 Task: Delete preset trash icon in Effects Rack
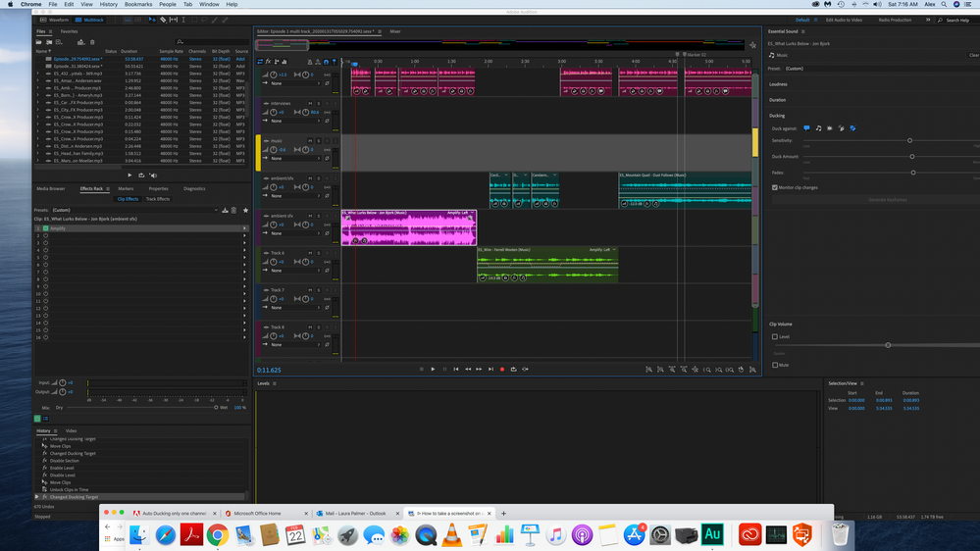tap(233, 210)
